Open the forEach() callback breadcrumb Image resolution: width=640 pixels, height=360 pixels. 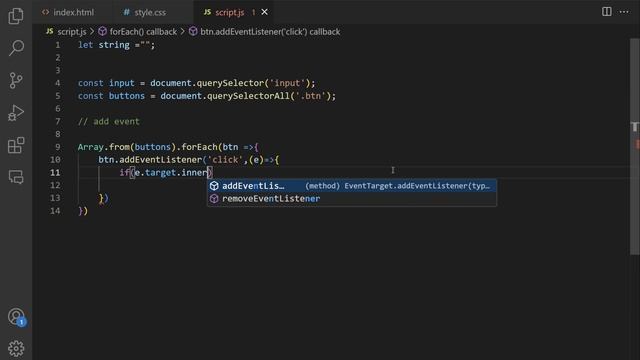[x=143, y=32]
